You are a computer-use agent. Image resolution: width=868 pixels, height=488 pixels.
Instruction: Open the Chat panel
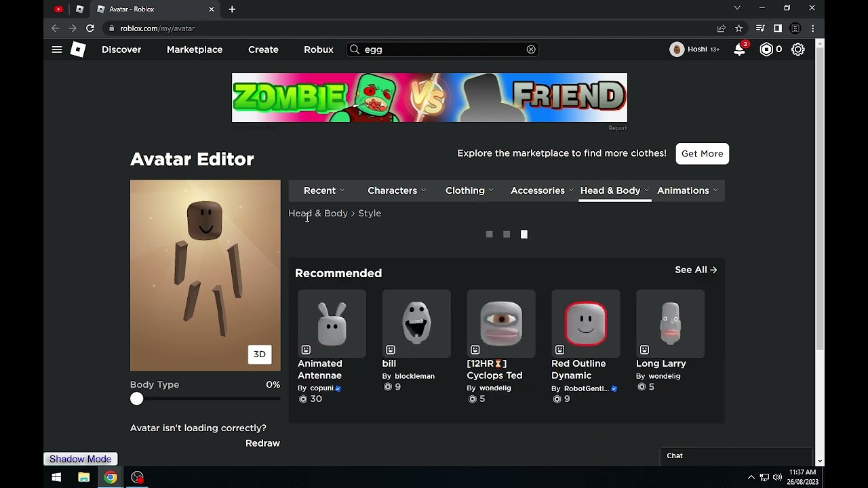pyautogui.click(x=736, y=456)
